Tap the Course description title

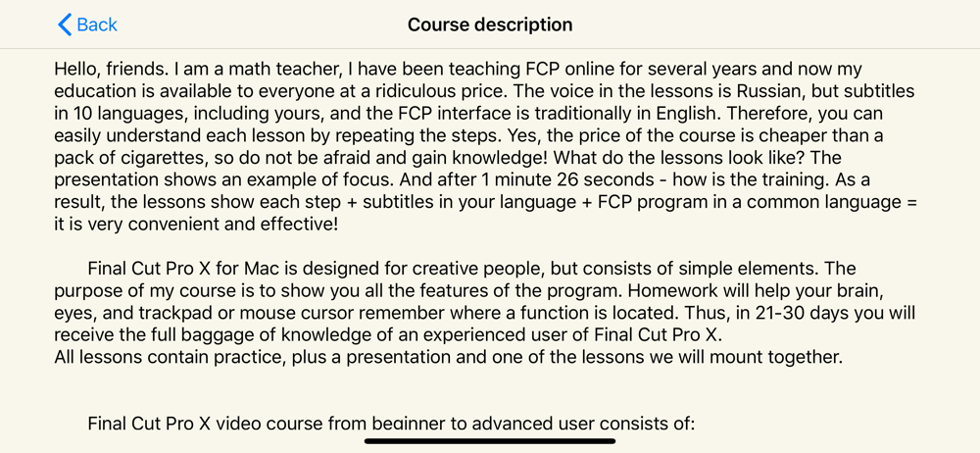(x=490, y=25)
